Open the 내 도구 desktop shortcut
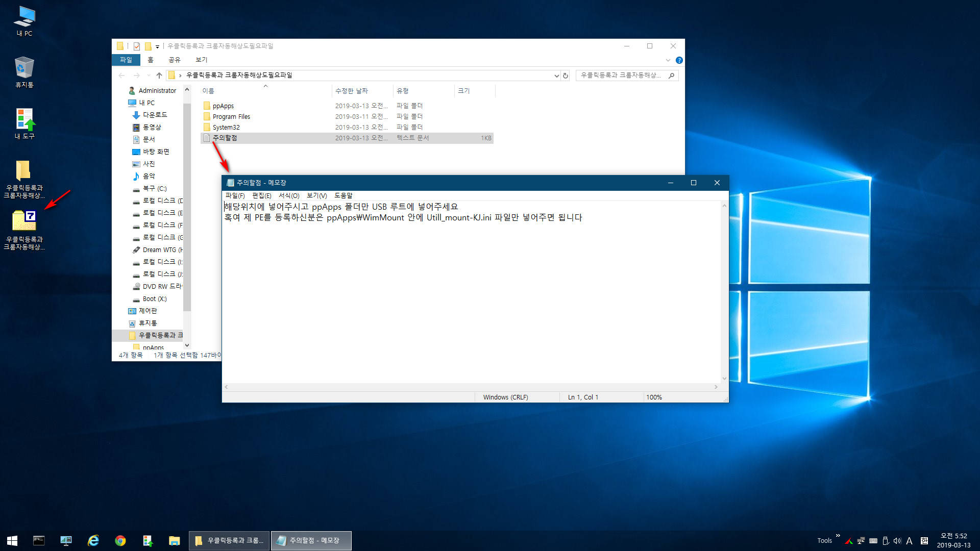This screenshot has height=551, width=980. point(24,123)
